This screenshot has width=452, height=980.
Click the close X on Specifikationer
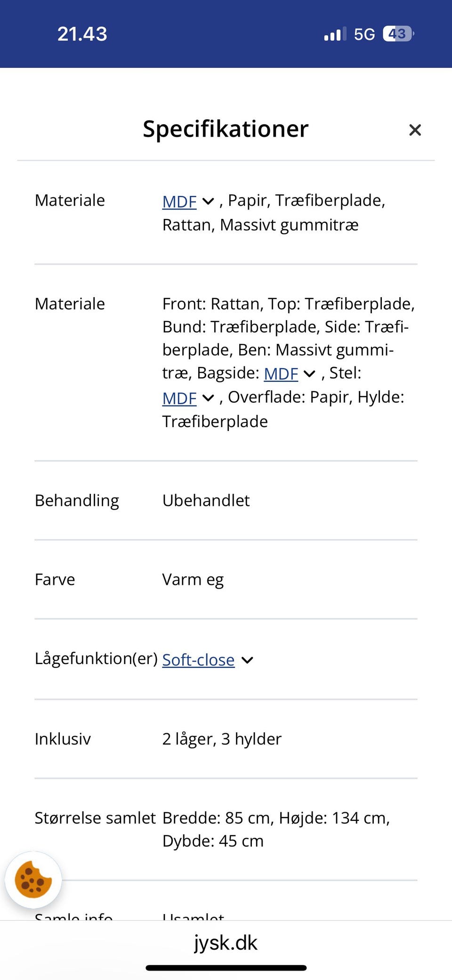(415, 130)
